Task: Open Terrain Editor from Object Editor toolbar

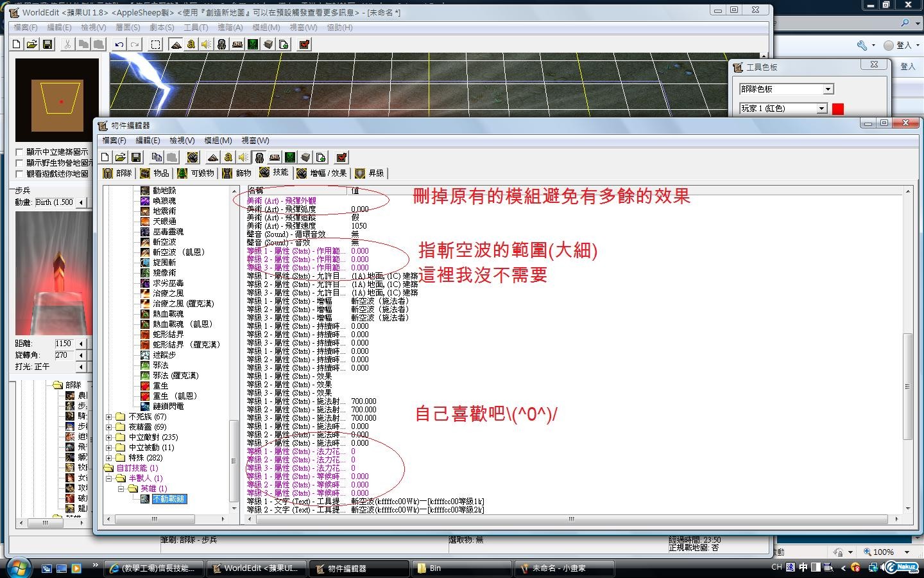Action: tap(213, 157)
